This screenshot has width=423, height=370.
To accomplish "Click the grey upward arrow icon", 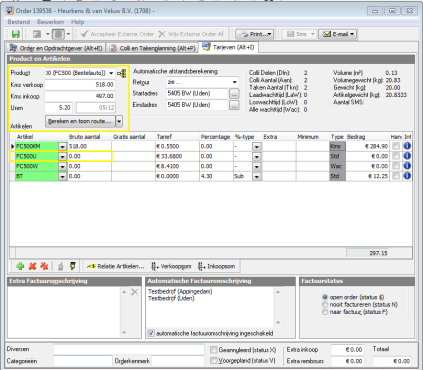I will (61, 266).
